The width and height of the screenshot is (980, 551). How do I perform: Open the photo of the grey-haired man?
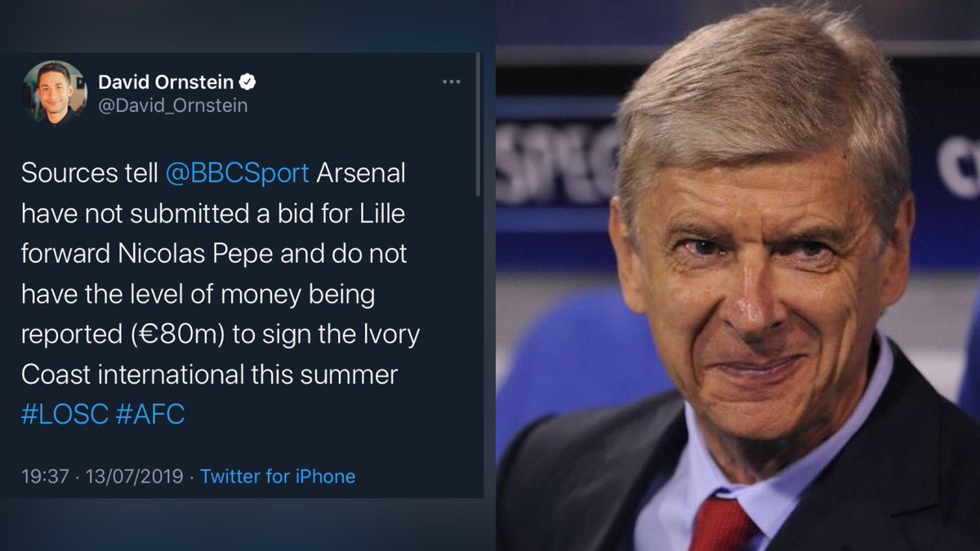(737, 275)
